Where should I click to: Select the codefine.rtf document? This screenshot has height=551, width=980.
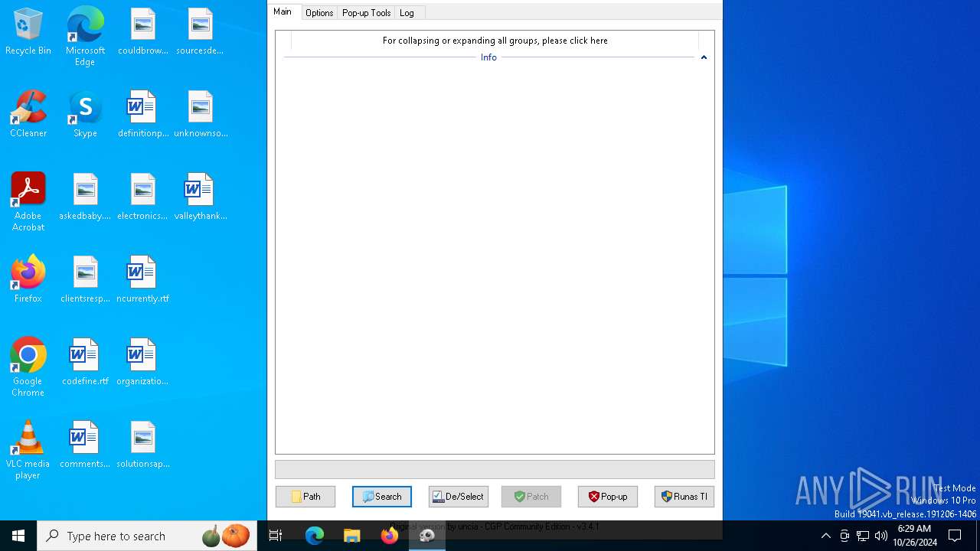coord(85,363)
